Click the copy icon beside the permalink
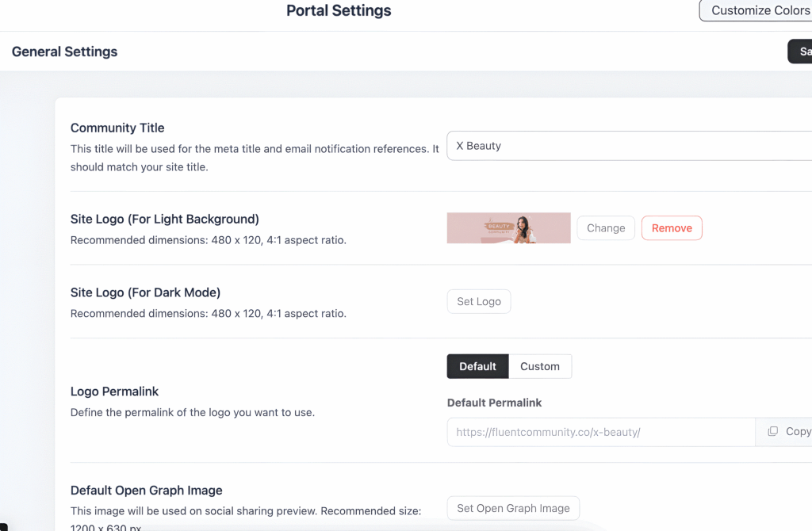 click(773, 432)
